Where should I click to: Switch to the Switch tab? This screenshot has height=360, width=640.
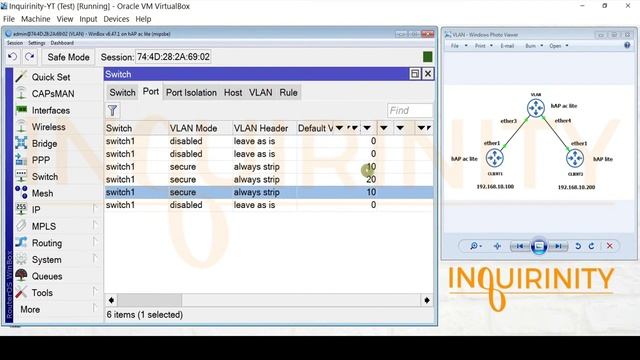(122, 93)
